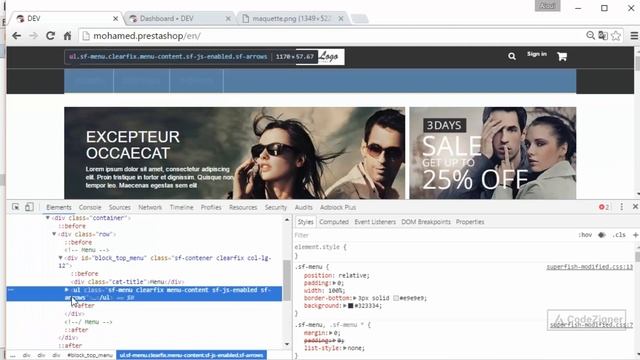
Task: Open the color format toggle next to :hov
Action: [602, 235]
